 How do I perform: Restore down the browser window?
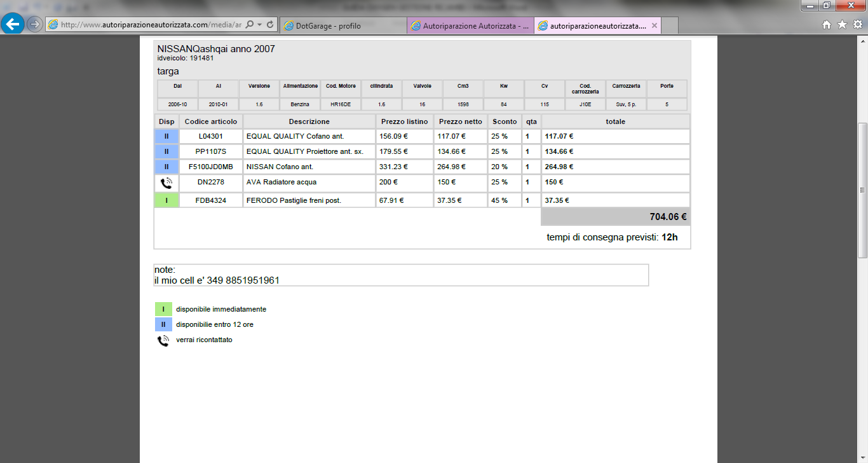click(x=826, y=5)
